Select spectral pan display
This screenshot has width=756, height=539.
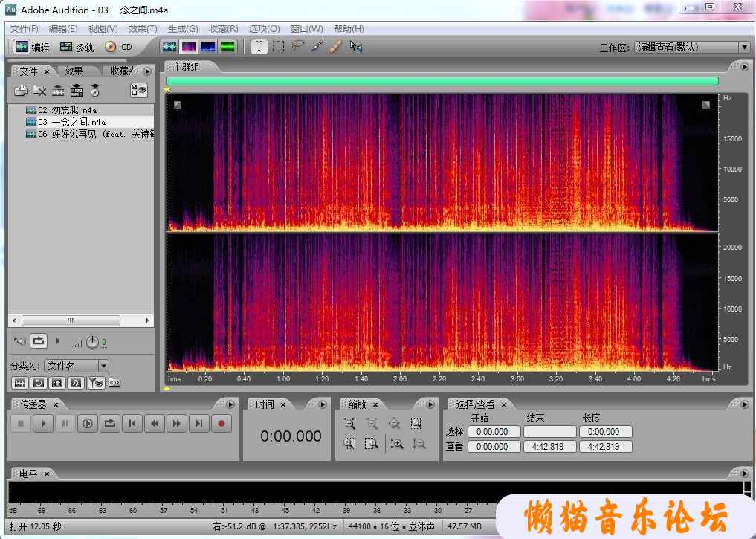tap(208, 47)
